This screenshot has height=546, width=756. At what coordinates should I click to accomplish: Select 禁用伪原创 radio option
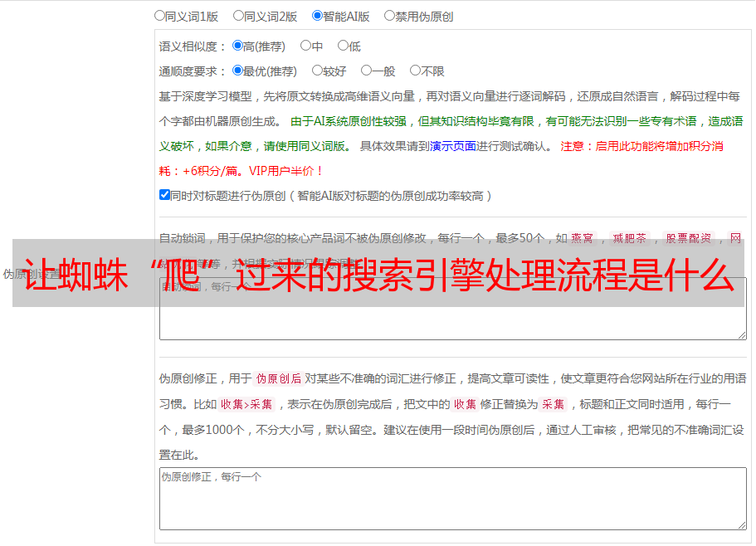coord(389,16)
